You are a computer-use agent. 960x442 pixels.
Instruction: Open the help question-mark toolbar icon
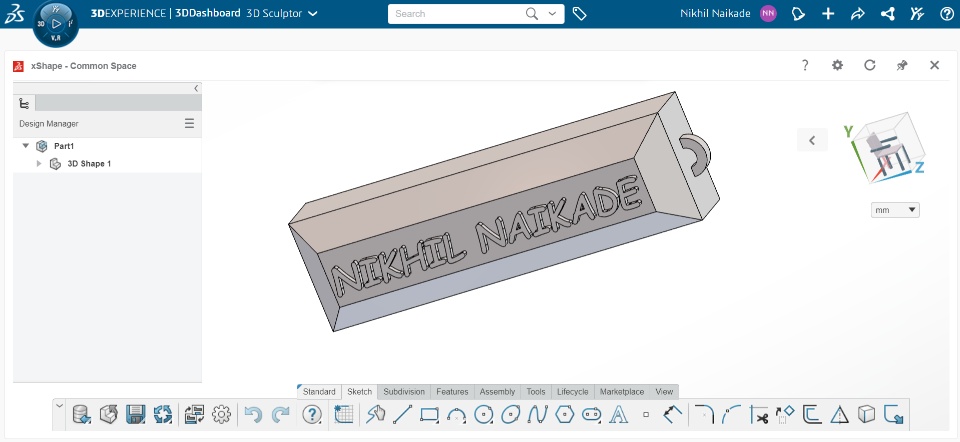[312, 414]
